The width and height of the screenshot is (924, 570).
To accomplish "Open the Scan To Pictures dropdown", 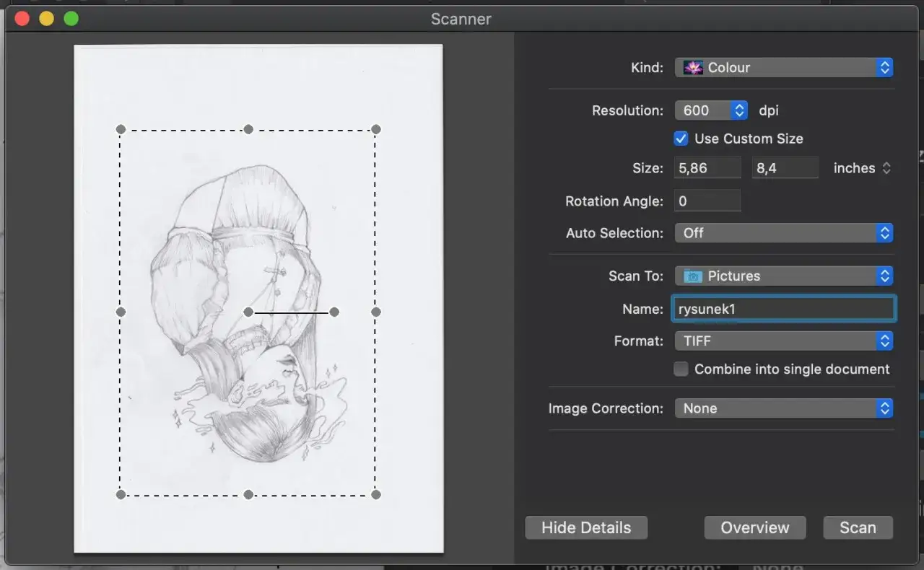I will (x=784, y=276).
